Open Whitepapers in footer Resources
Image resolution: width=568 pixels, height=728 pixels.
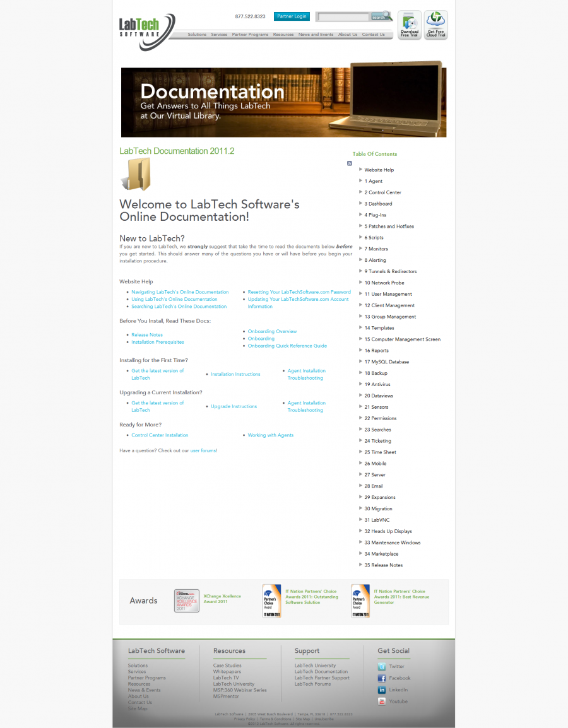point(227,671)
